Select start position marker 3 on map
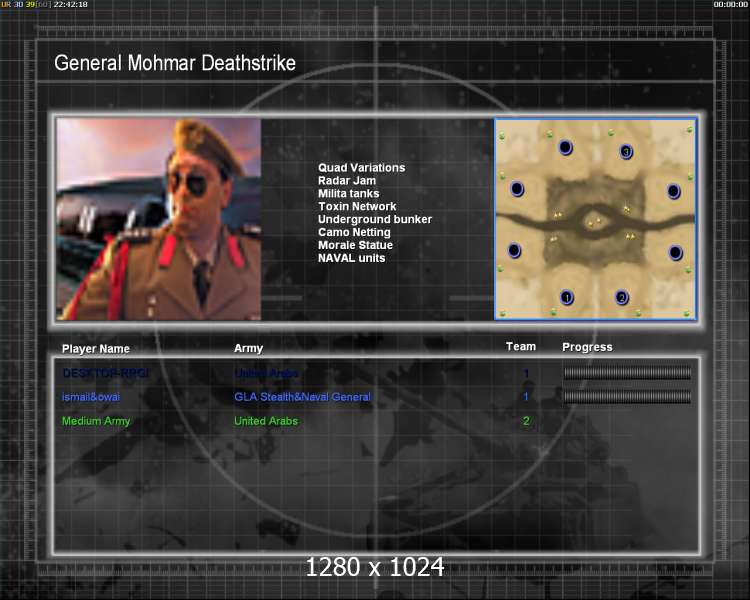The image size is (750, 600). click(626, 152)
